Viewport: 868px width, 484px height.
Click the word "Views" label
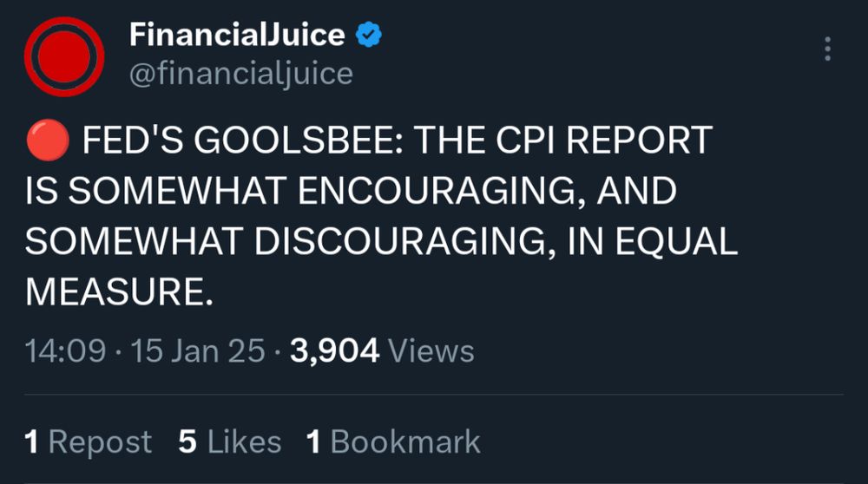(x=431, y=351)
